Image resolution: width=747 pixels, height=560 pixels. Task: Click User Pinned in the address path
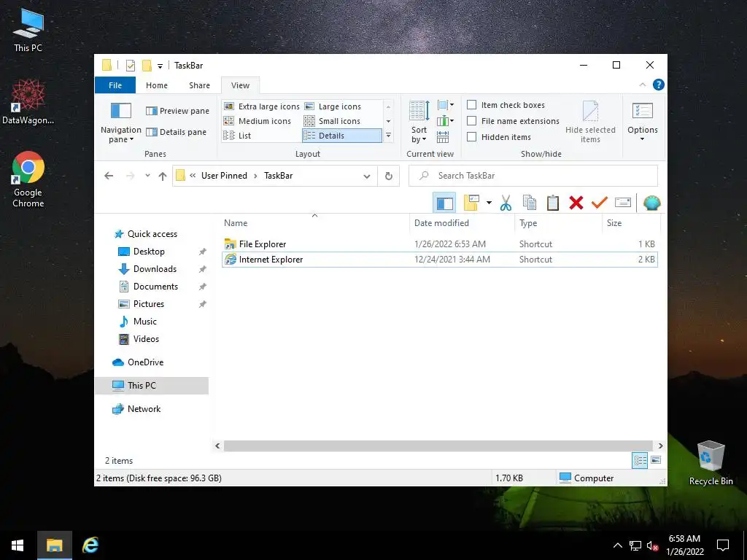(224, 176)
